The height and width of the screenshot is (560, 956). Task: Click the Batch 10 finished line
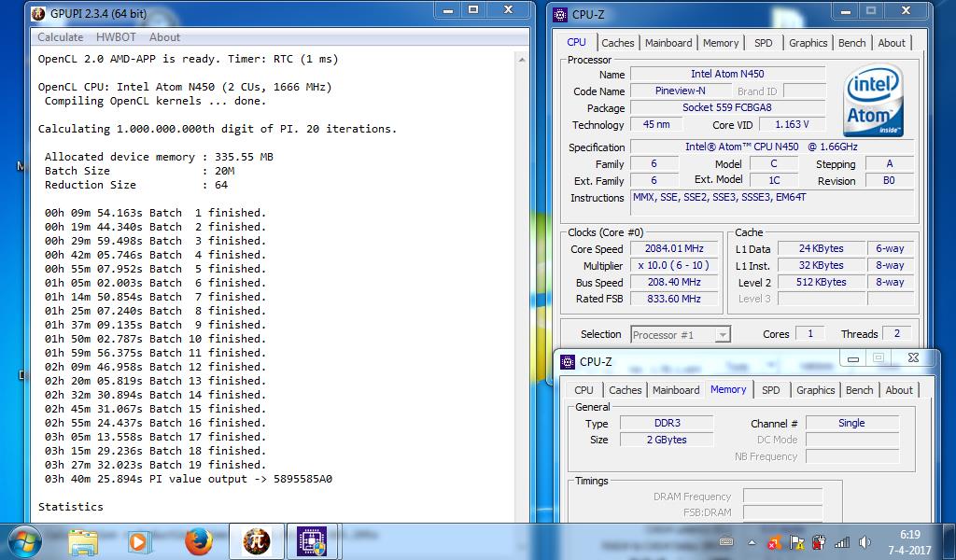point(156,339)
